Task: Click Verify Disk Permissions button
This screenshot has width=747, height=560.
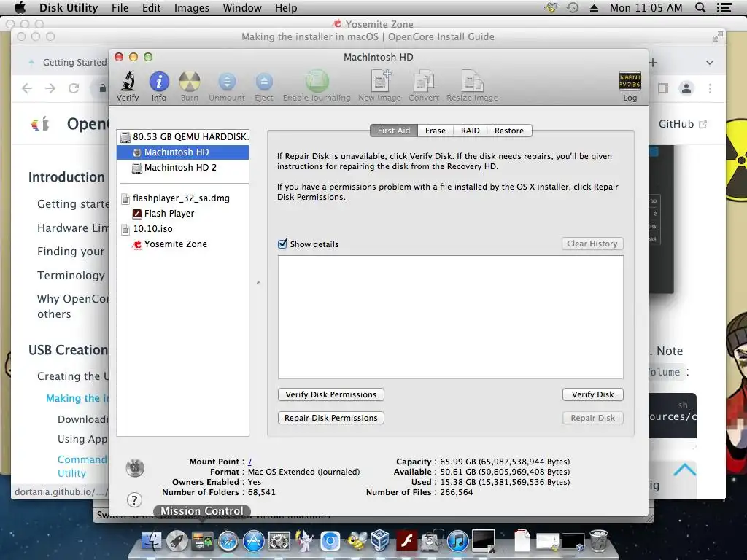Action: [x=331, y=394]
